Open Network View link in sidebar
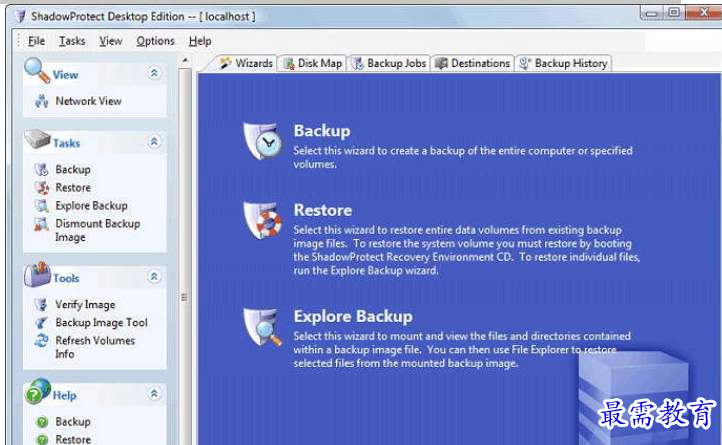The height and width of the screenshot is (445, 722). click(88, 101)
